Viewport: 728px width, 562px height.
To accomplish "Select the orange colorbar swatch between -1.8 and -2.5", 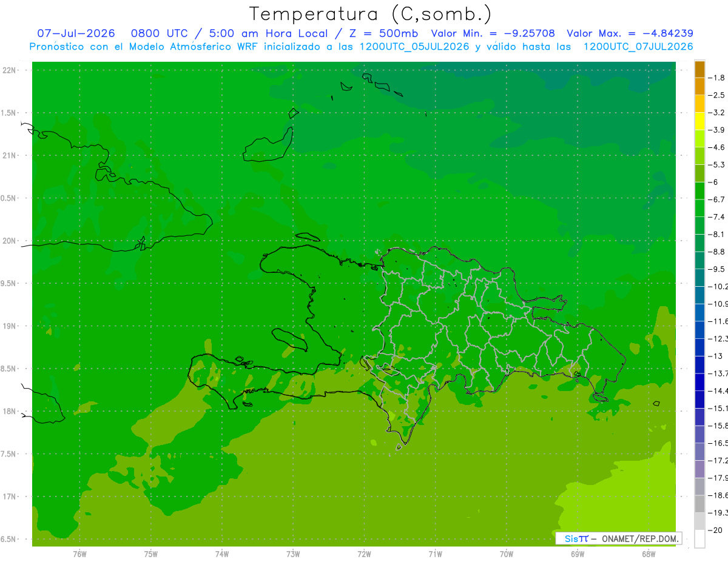I will (699, 87).
